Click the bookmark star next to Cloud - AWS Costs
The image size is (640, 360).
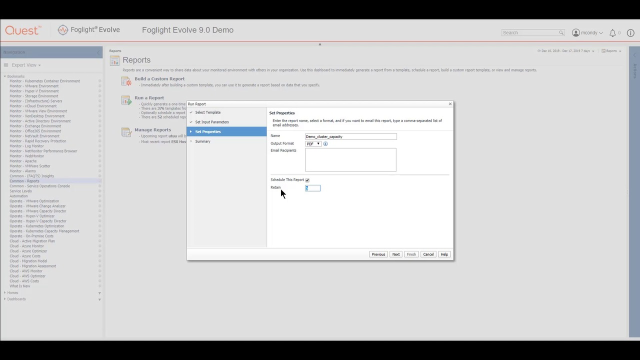pos(100,281)
